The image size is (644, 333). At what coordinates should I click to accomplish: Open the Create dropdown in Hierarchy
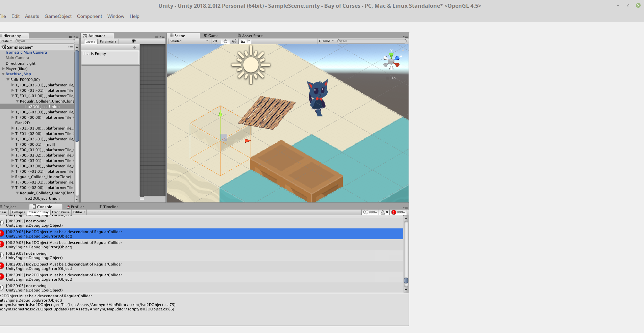pyautogui.click(x=6, y=41)
